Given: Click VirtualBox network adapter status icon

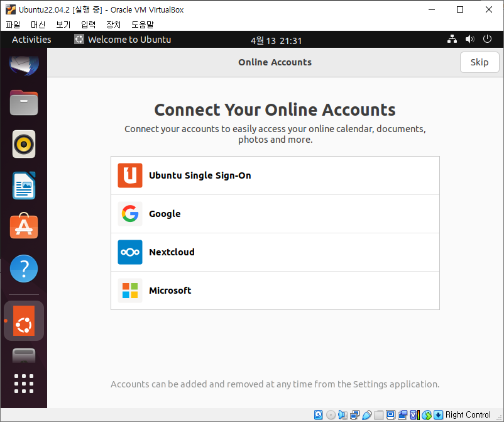Looking at the screenshot, I should (x=355, y=414).
